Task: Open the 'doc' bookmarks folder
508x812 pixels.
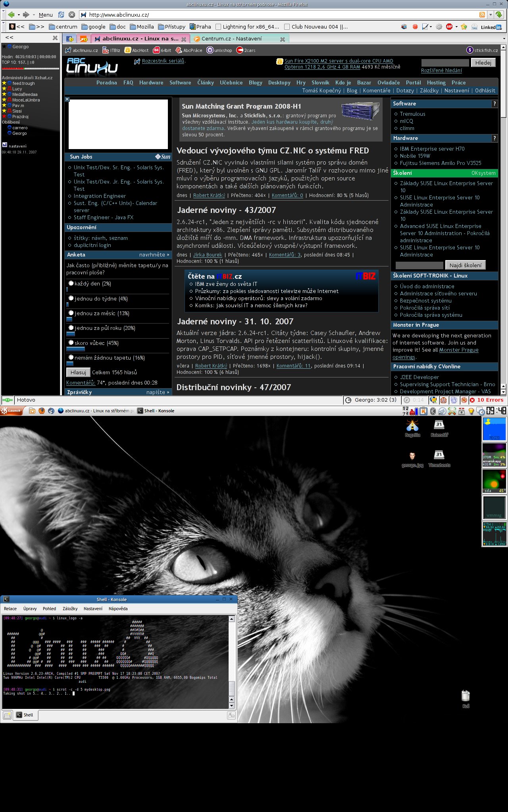Action: 118,27
